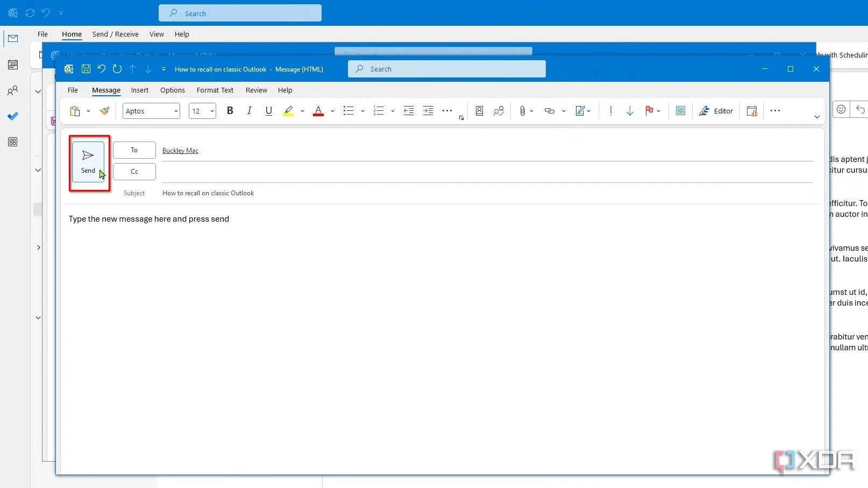Mark message as High Importance
The image size is (868, 488).
coord(611,111)
